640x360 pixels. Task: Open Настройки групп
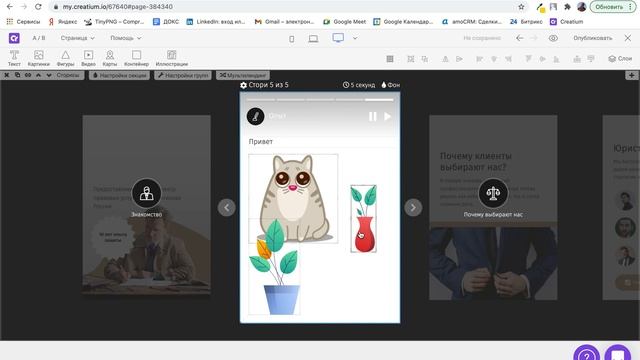click(x=183, y=75)
